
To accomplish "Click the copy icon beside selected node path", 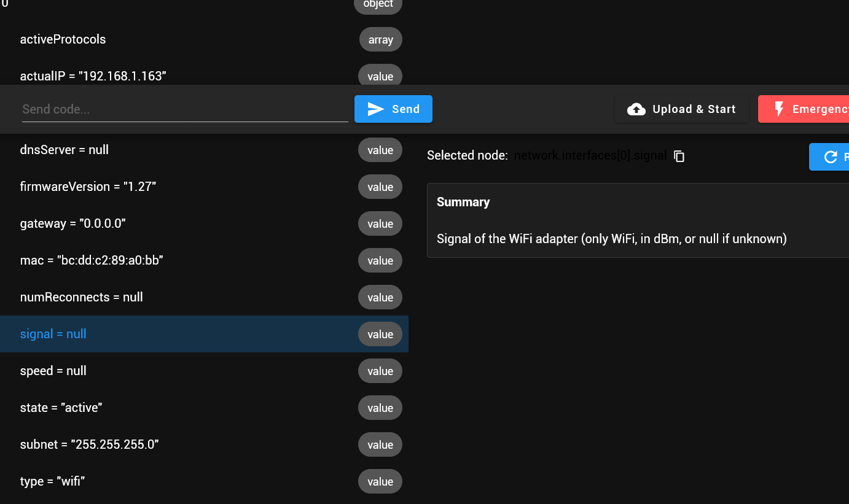I will pos(679,157).
